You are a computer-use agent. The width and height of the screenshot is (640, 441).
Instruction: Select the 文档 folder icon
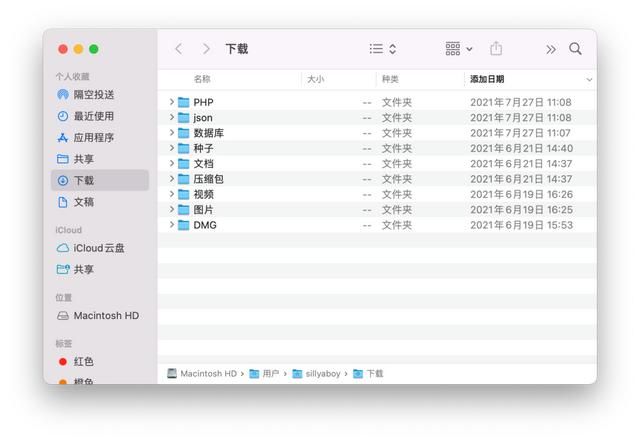[184, 164]
